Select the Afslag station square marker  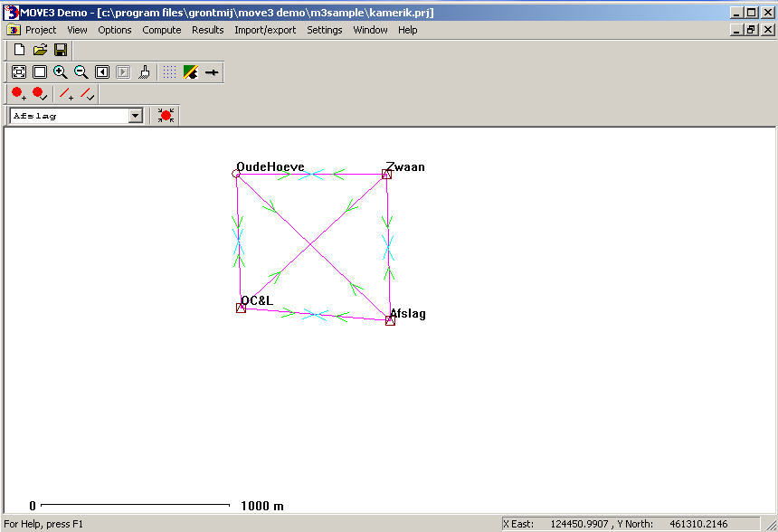coord(390,320)
